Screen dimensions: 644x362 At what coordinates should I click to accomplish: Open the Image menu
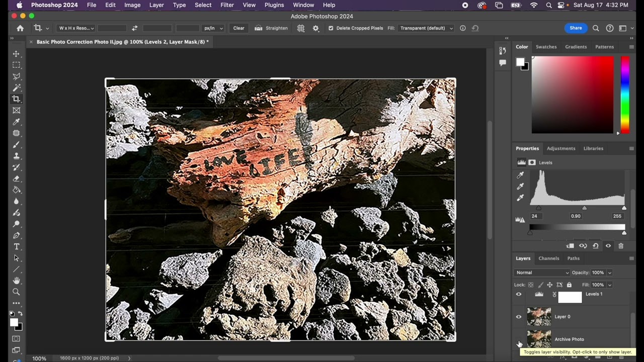pos(132,5)
